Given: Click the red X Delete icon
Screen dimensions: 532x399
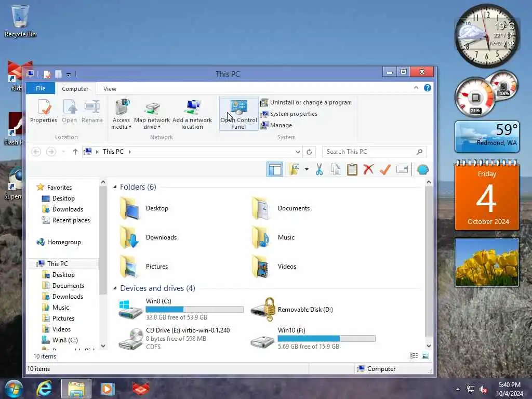Looking at the screenshot, I should 368,169.
